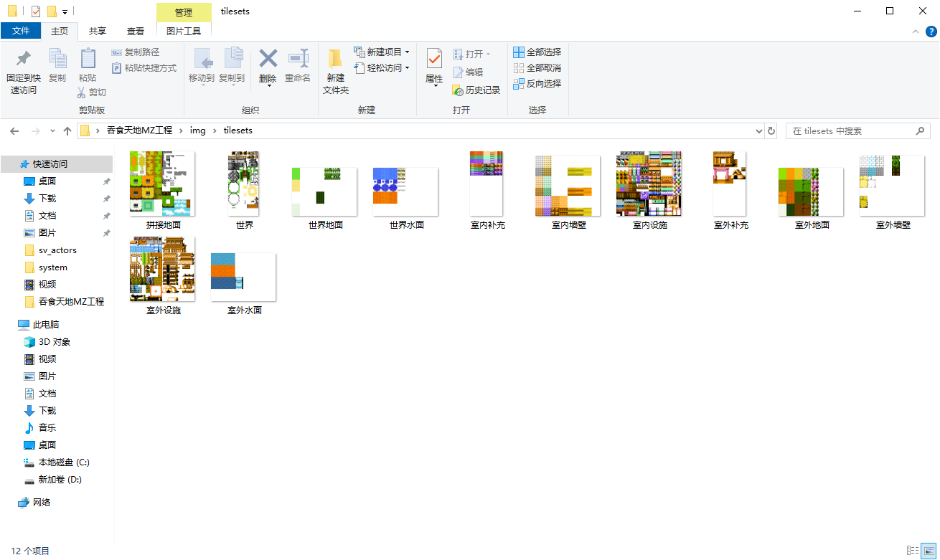Open address bar history dropdown arrow
Screen dimensions: 940x560
[x=760, y=131]
